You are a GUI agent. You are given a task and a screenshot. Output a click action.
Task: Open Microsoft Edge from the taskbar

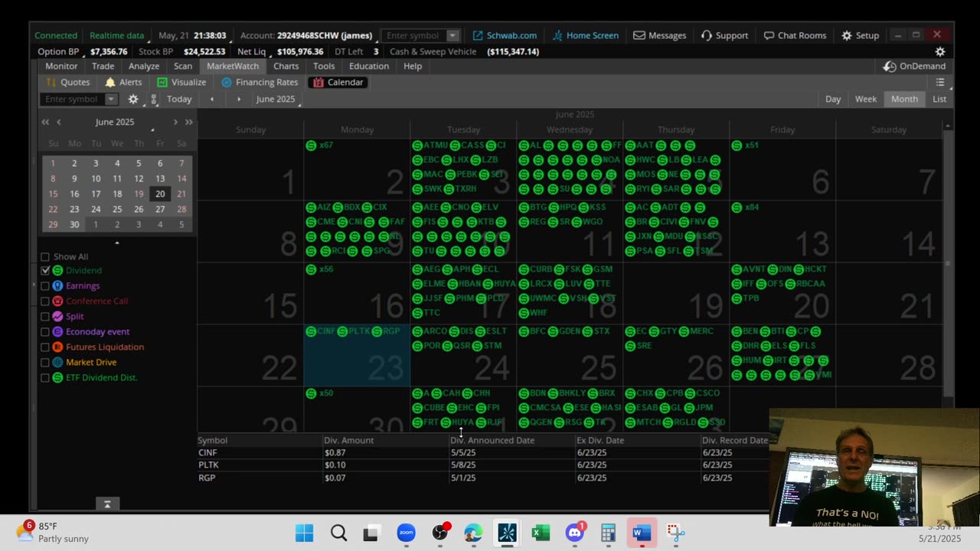click(473, 533)
